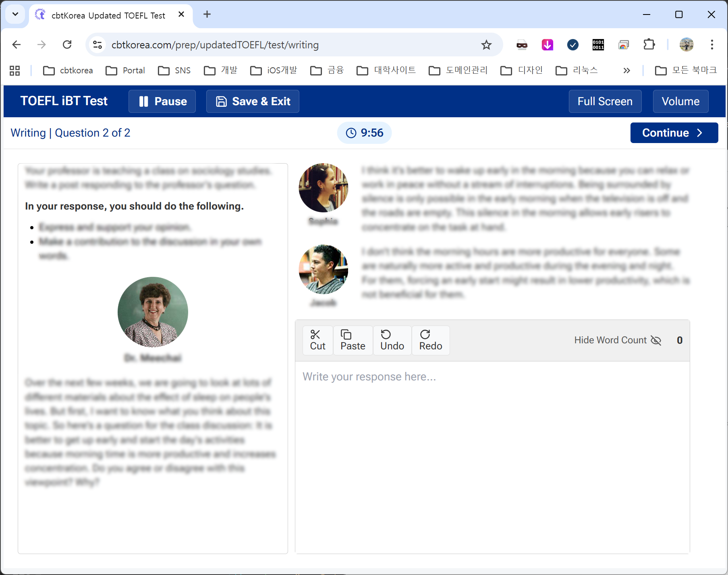Reload the current page
The image size is (728, 575).
click(x=67, y=45)
